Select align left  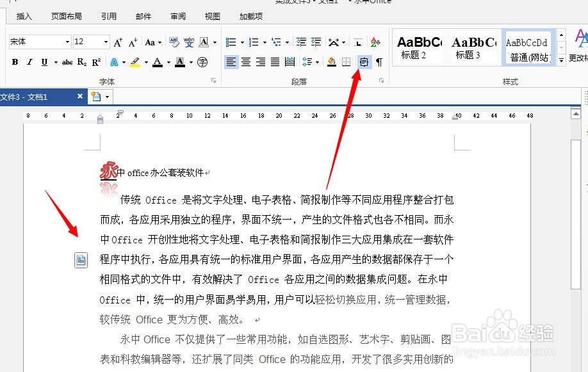(231, 62)
